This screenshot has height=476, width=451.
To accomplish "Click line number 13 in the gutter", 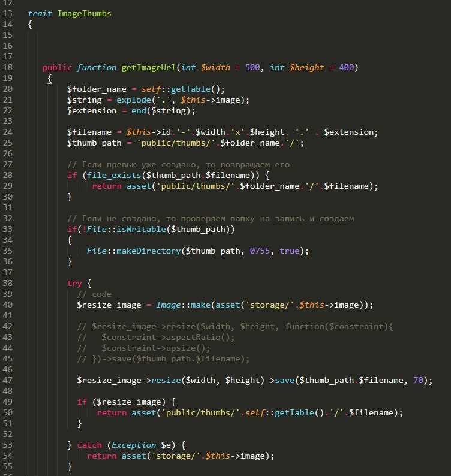I will pyautogui.click(x=8, y=14).
